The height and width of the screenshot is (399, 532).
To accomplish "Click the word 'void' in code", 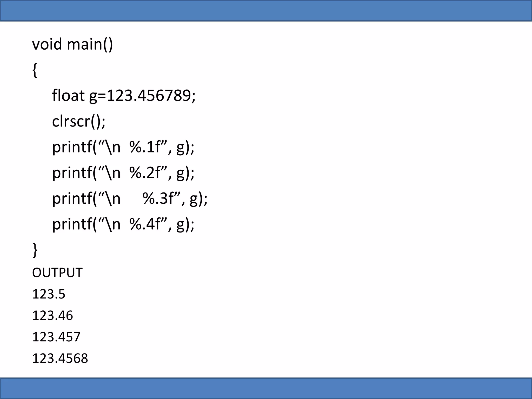I will (x=47, y=44).
